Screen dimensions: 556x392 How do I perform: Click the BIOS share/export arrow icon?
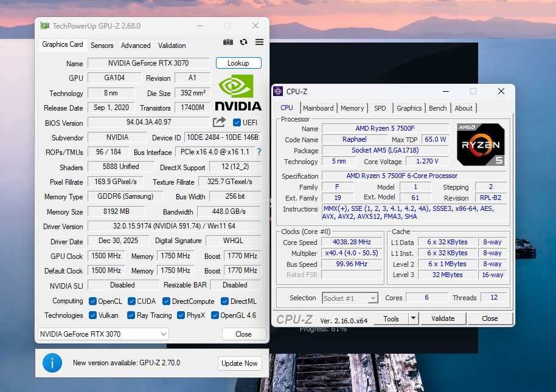[219, 122]
